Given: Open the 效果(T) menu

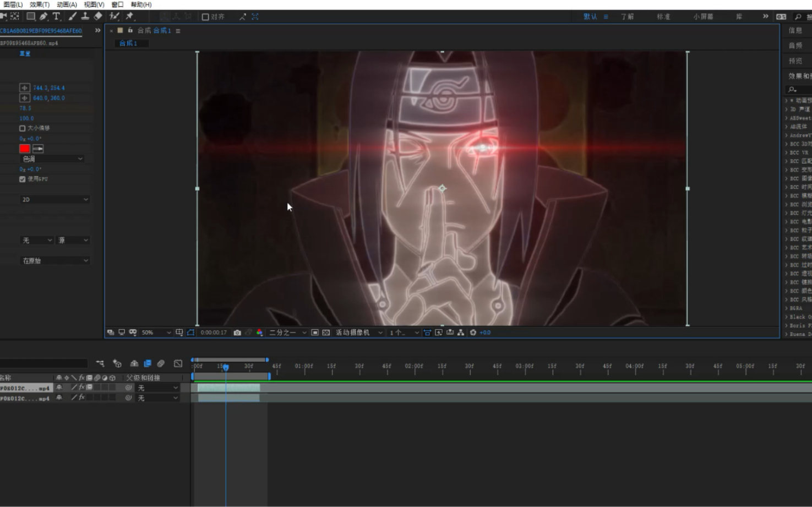Looking at the screenshot, I should 40,4.
